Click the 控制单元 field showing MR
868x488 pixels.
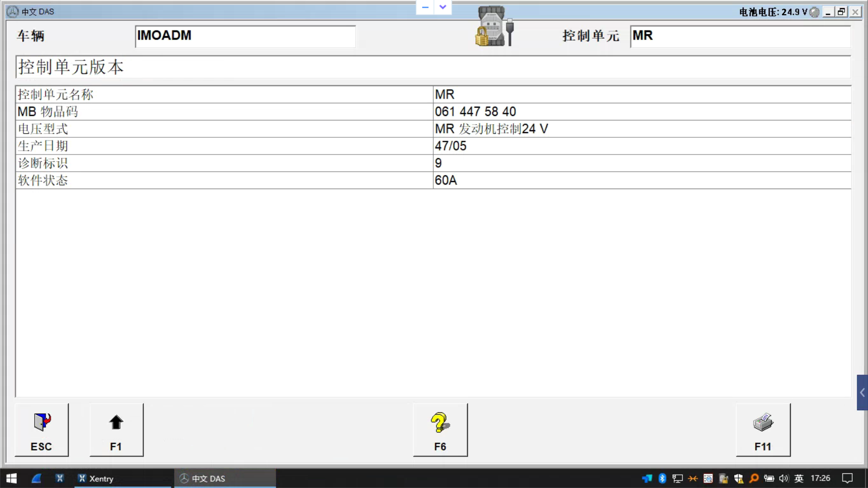[x=740, y=36]
